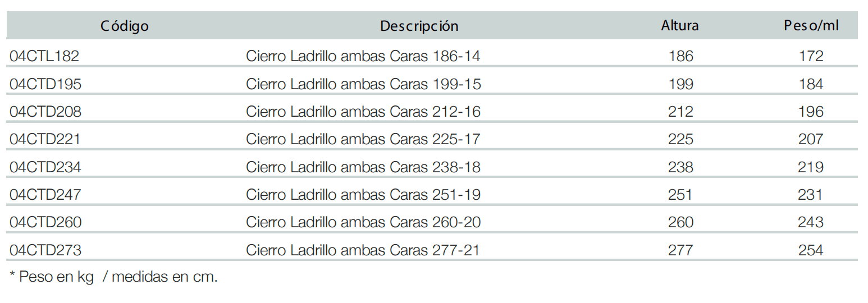Select product code 04CTL182
The height and width of the screenshot is (303, 868).
[x=45, y=56]
